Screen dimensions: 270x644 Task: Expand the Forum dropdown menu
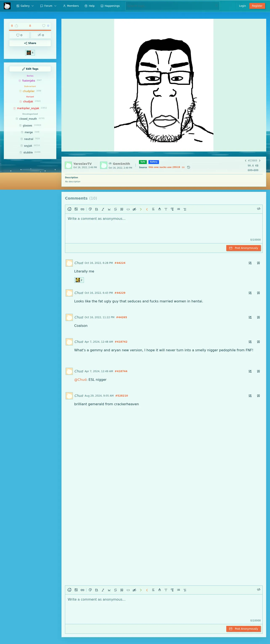pos(48,6)
